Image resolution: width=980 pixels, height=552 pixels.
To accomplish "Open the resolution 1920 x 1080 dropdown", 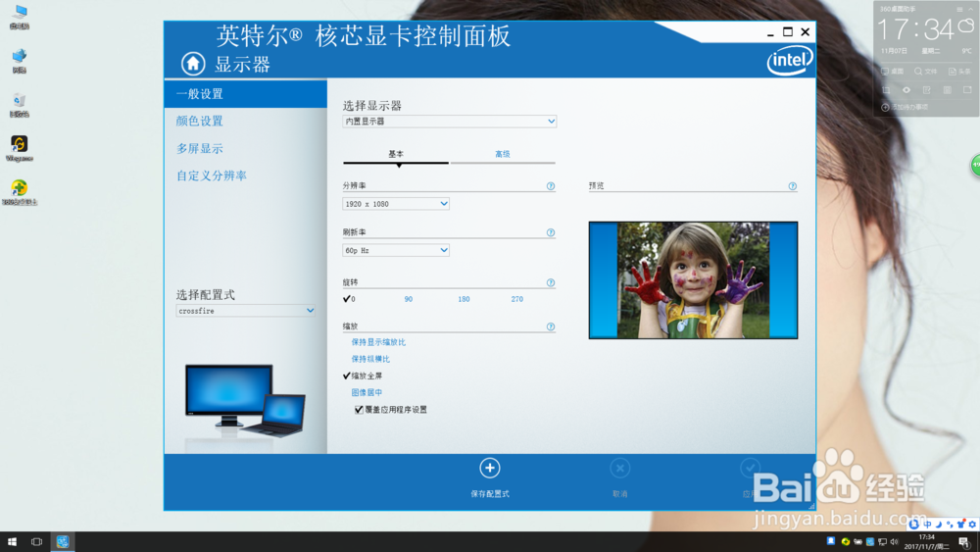I will click(396, 204).
